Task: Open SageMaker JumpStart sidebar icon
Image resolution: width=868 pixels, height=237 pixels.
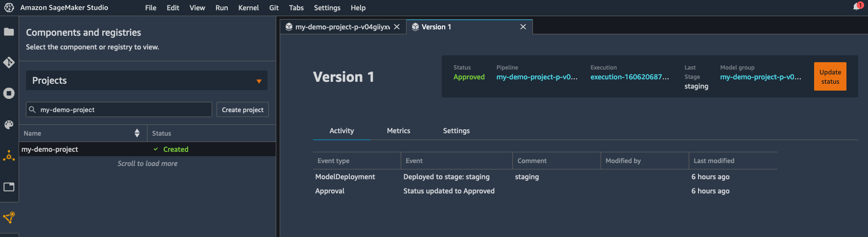Action: pos(9,156)
